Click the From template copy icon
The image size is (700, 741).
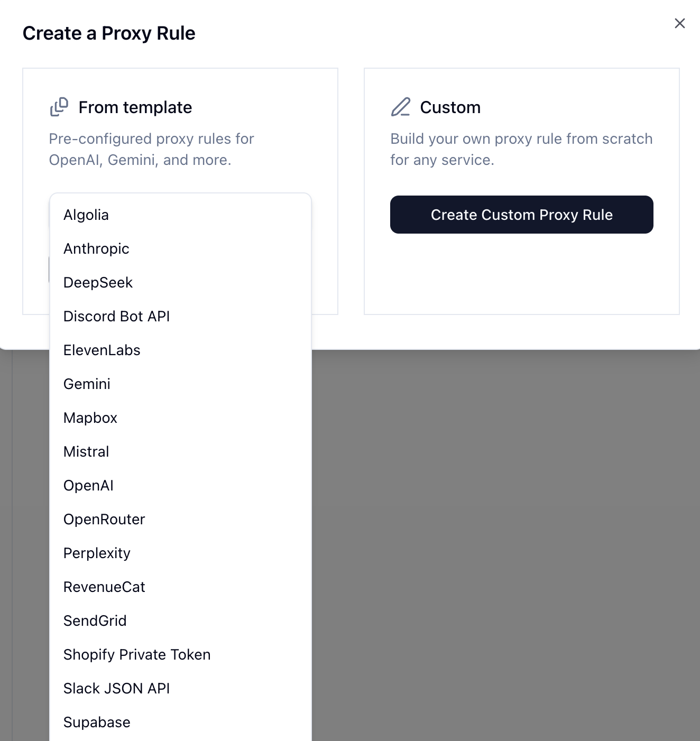[59, 107]
